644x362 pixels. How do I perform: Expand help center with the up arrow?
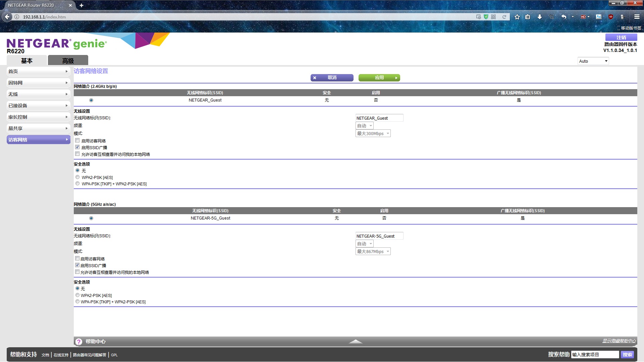pos(356,342)
